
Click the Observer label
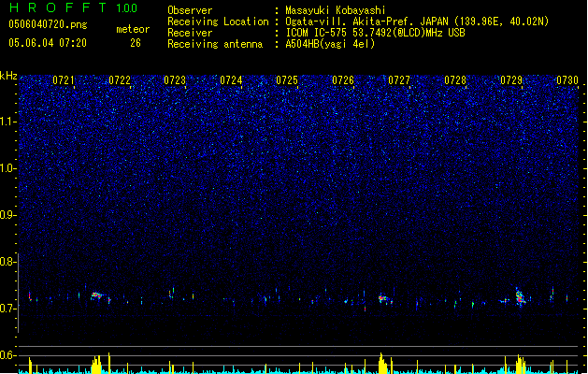pyautogui.click(x=190, y=10)
